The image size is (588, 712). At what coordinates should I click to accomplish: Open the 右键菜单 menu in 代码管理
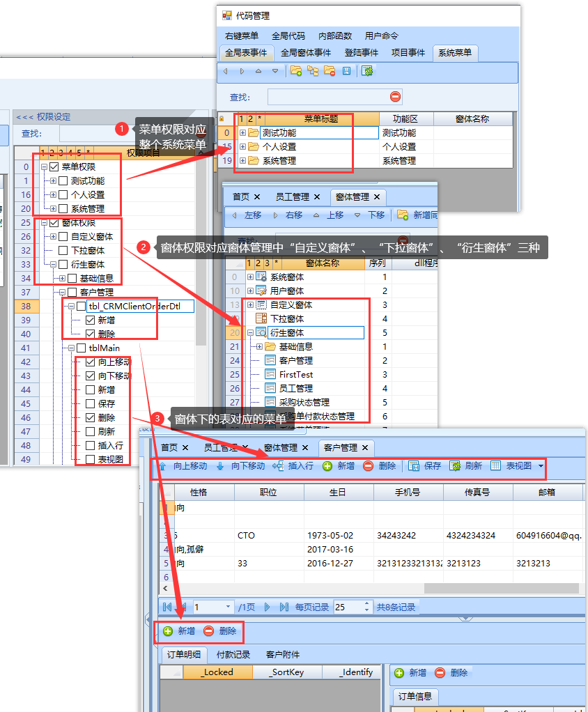click(242, 36)
